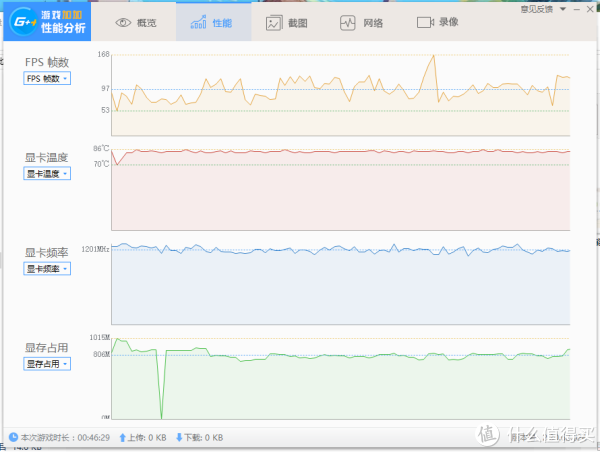This screenshot has width=600, height=452.
Task: Click the 86°C axis label
Action: coord(101,148)
